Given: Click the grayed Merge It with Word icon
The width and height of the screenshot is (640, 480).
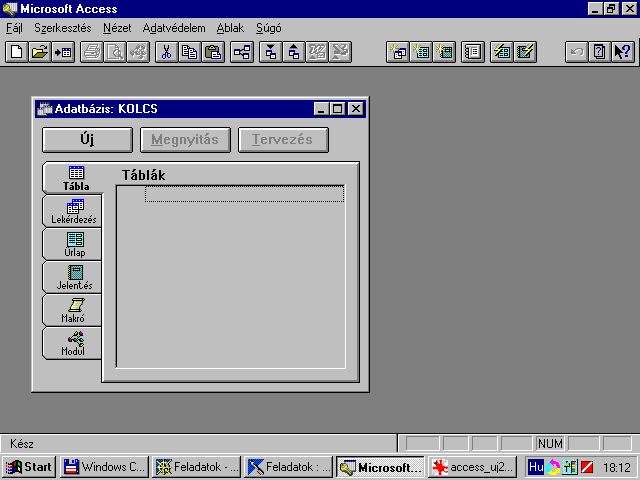Looking at the screenshot, I should click(x=317, y=52).
